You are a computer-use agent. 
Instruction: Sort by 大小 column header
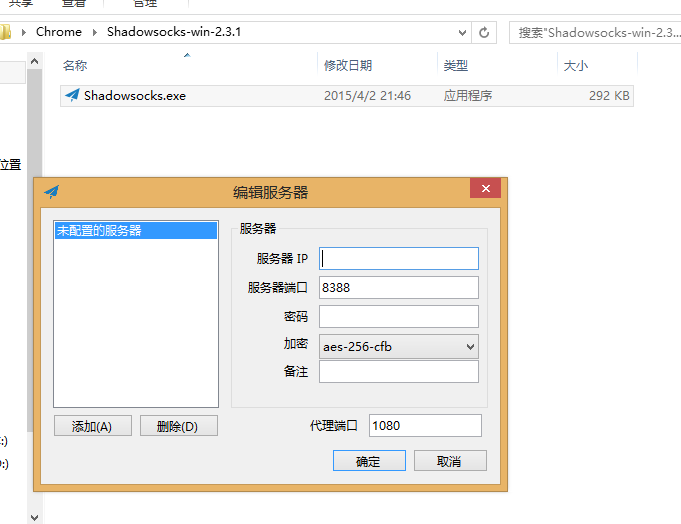pyautogui.click(x=575, y=66)
